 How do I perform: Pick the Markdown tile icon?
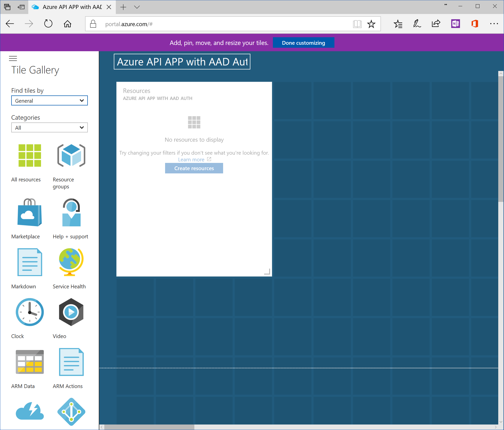click(30, 262)
